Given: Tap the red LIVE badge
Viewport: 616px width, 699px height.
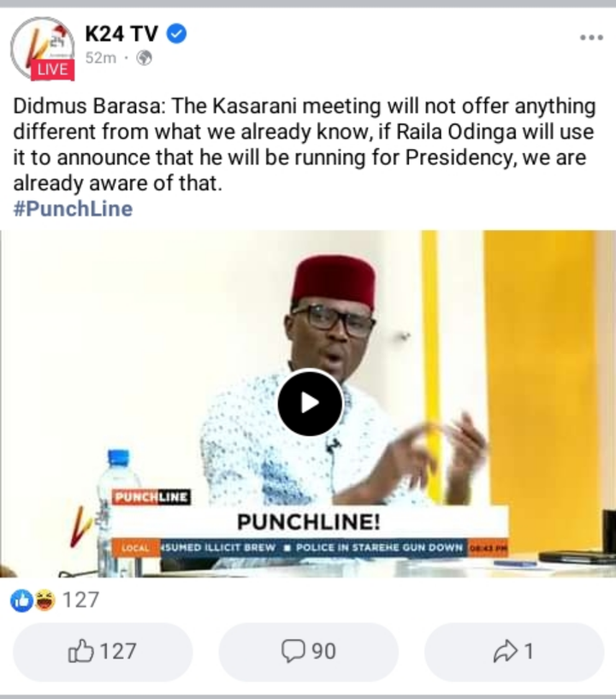Looking at the screenshot, I should pyautogui.click(x=52, y=69).
